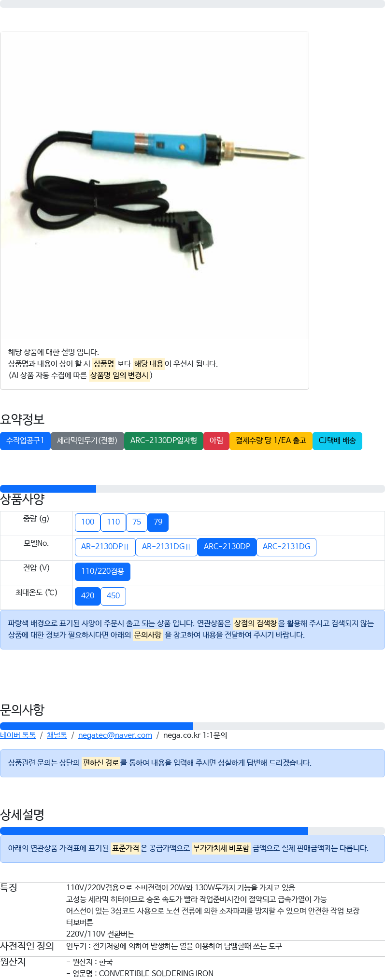
Task: Open the 네이버 톡톡 inquiry link
Action: (x=18, y=735)
